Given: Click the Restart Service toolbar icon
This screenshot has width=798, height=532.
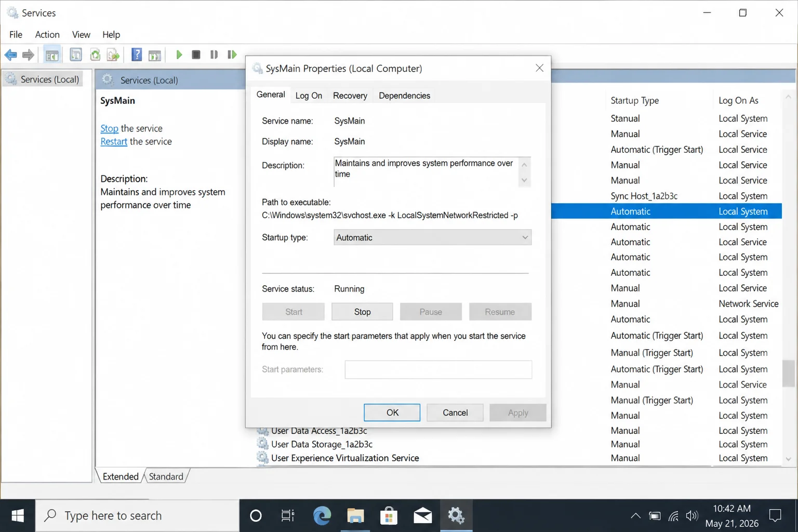Looking at the screenshot, I should pos(232,55).
